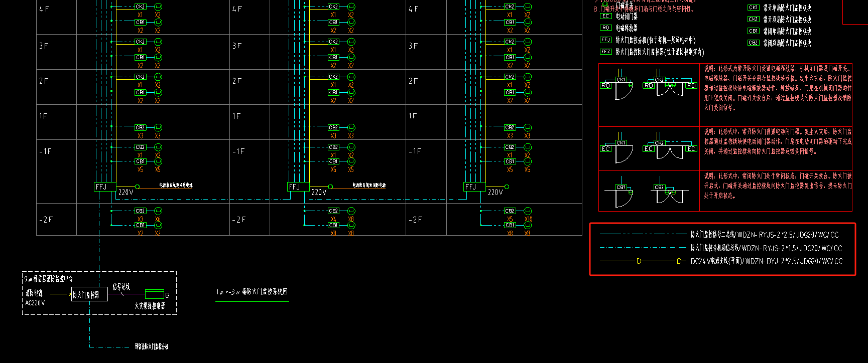This screenshot has height=363, width=868.
Task: Click the FFJ box in the middle riser
Action: coord(298,187)
